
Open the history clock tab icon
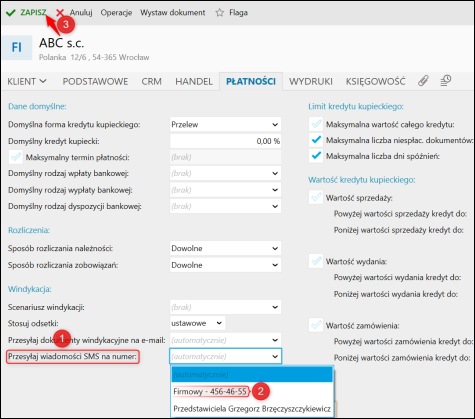[x=446, y=81]
